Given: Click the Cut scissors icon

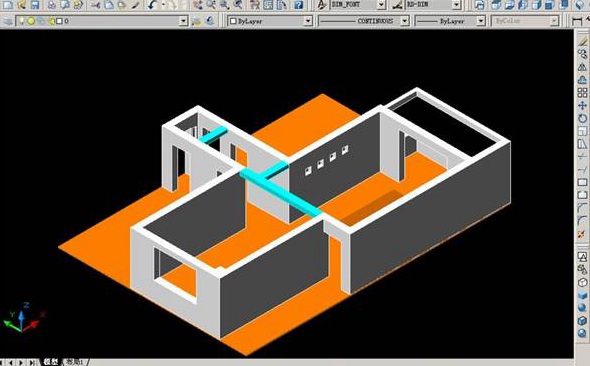Looking at the screenshot, I should [x=96, y=5].
